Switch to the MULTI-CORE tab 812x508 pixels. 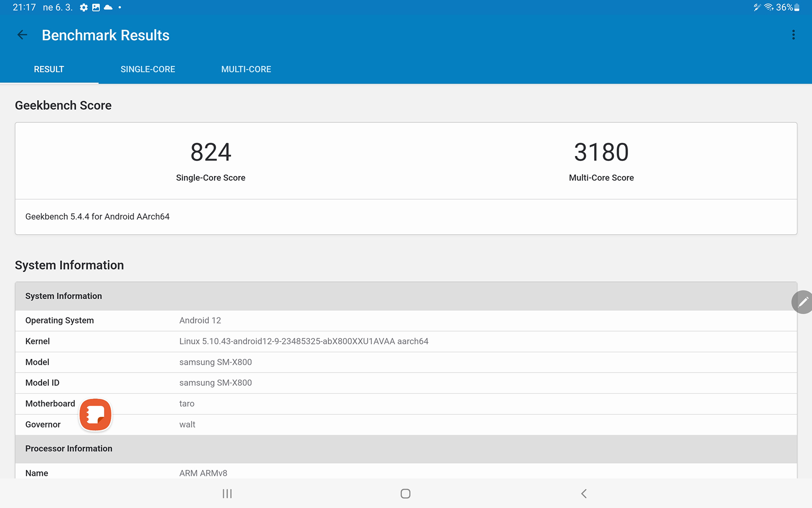pyautogui.click(x=246, y=69)
